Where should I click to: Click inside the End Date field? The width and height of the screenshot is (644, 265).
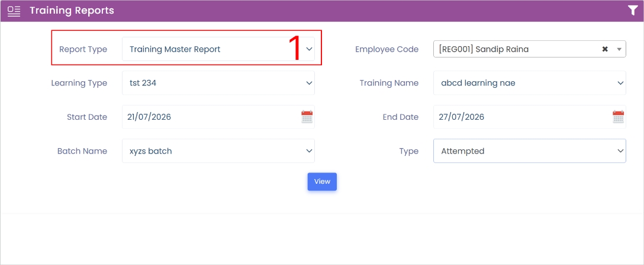tap(523, 117)
